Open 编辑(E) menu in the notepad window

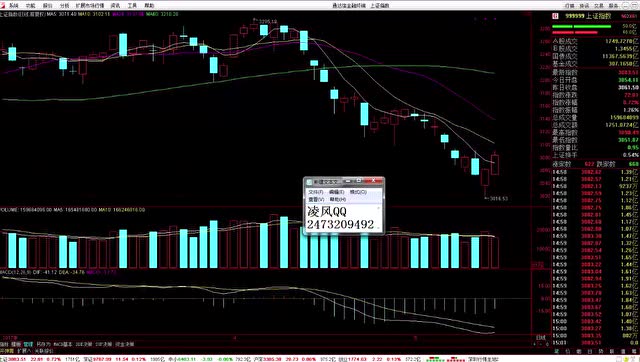(336, 192)
